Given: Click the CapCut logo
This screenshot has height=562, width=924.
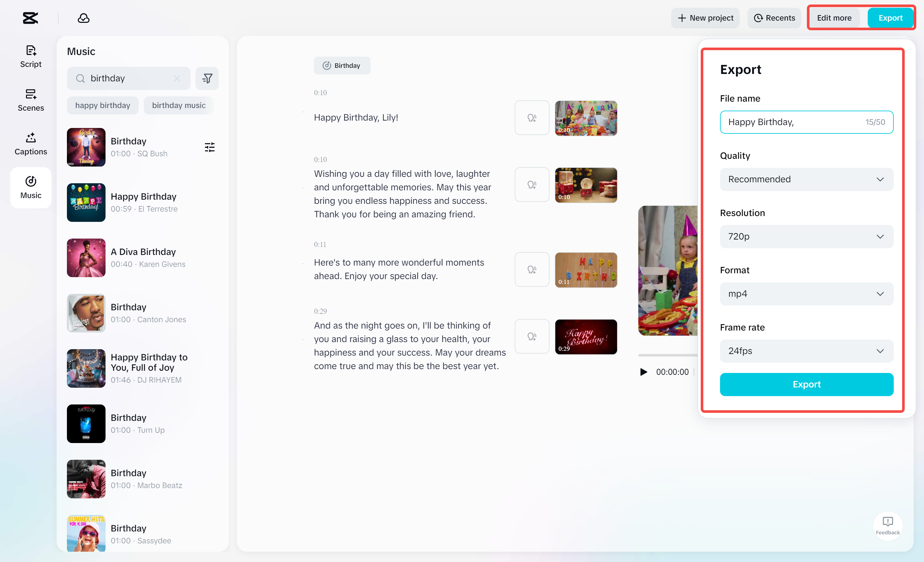Looking at the screenshot, I should point(30,18).
